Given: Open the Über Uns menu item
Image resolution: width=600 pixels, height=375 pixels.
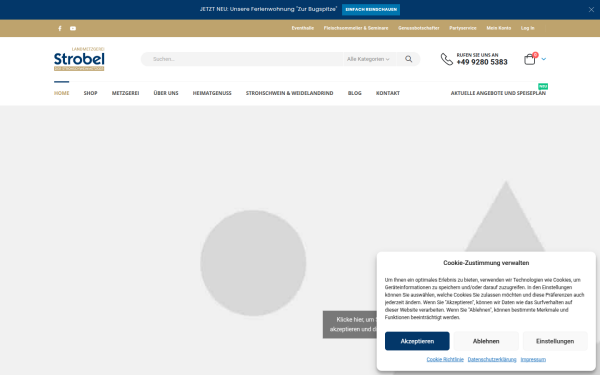Looking at the screenshot, I should (166, 93).
